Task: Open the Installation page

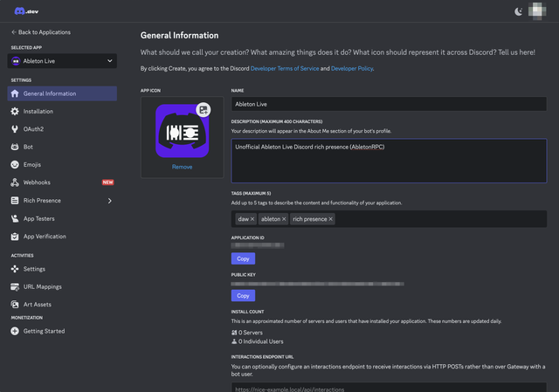Action: point(62,111)
